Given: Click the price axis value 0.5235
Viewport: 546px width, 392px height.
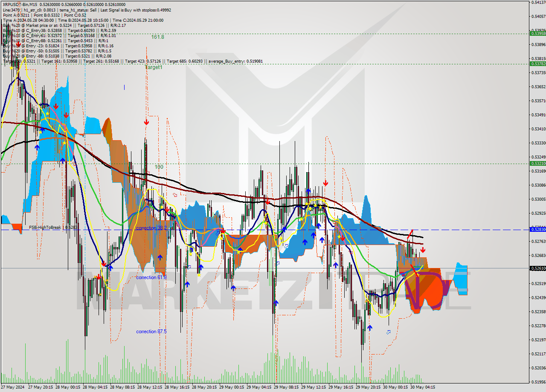Looking at the screenshot, I should point(538,311).
